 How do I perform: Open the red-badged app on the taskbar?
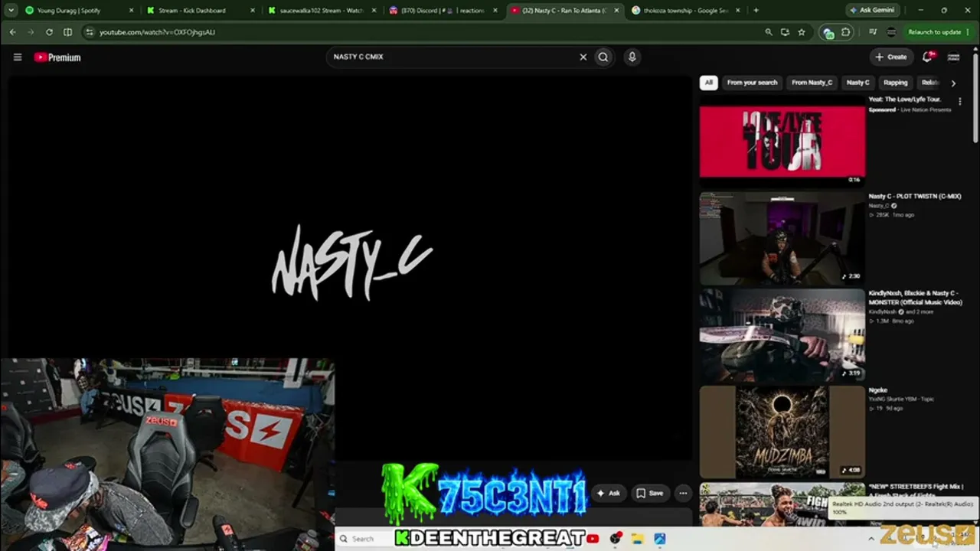coord(615,539)
